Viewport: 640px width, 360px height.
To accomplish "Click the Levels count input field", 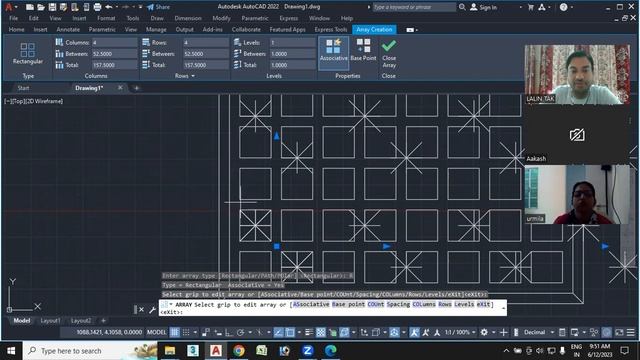I will [x=293, y=42].
